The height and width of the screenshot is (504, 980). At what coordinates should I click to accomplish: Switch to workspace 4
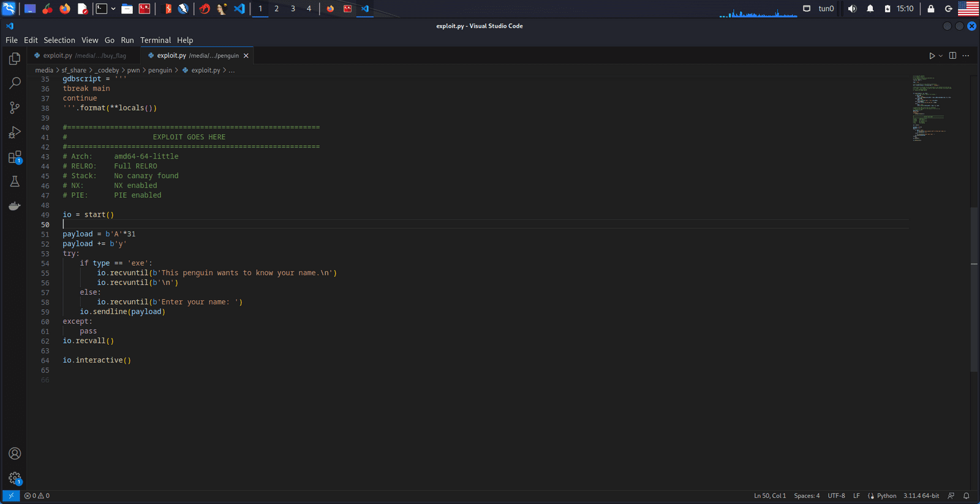[x=309, y=9]
